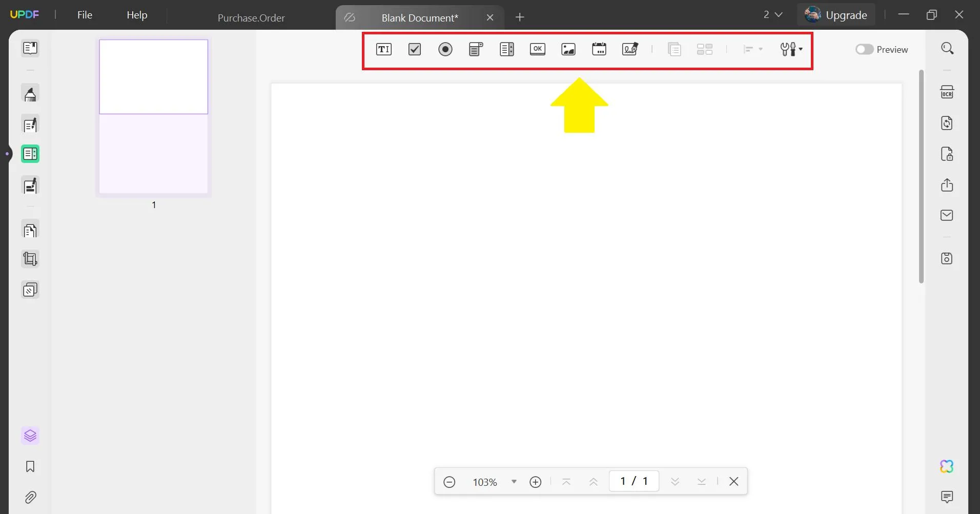Click the Share upload icon

[947, 184]
